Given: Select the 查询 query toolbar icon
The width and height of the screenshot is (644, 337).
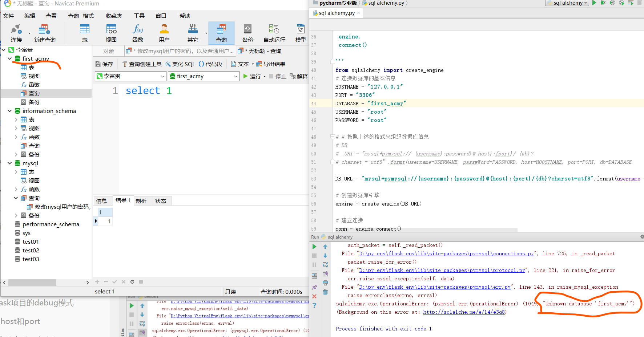Looking at the screenshot, I should (221, 33).
